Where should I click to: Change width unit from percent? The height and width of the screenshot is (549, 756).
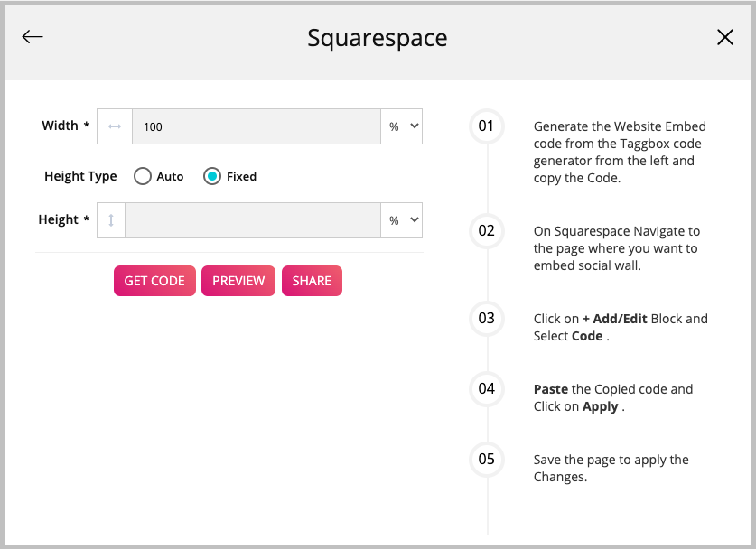401,126
